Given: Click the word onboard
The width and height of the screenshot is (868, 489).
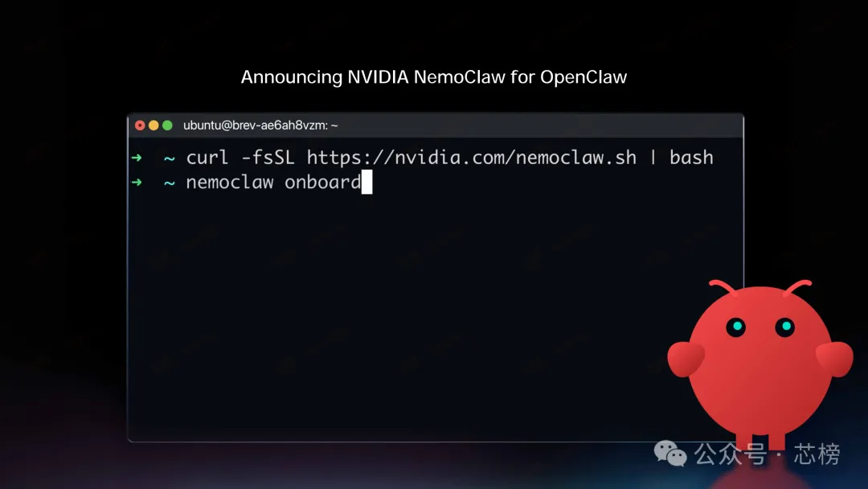Looking at the screenshot, I should coord(323,183).
